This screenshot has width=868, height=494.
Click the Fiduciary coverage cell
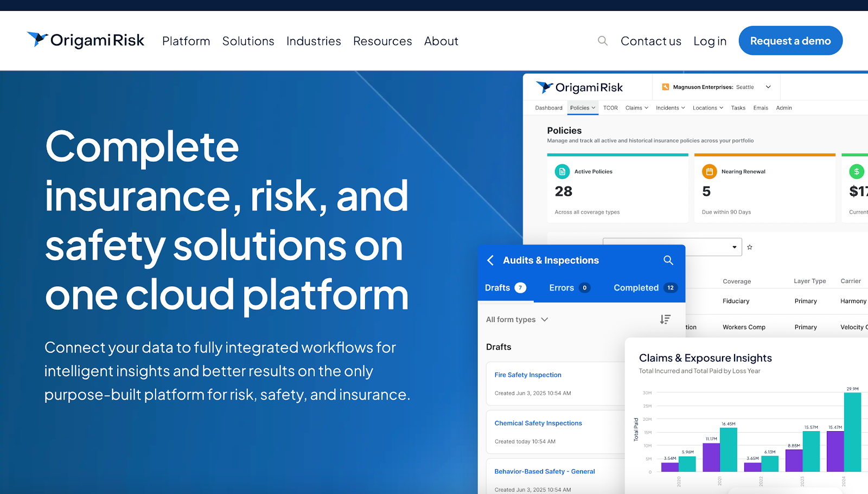[x=736, y=301]
